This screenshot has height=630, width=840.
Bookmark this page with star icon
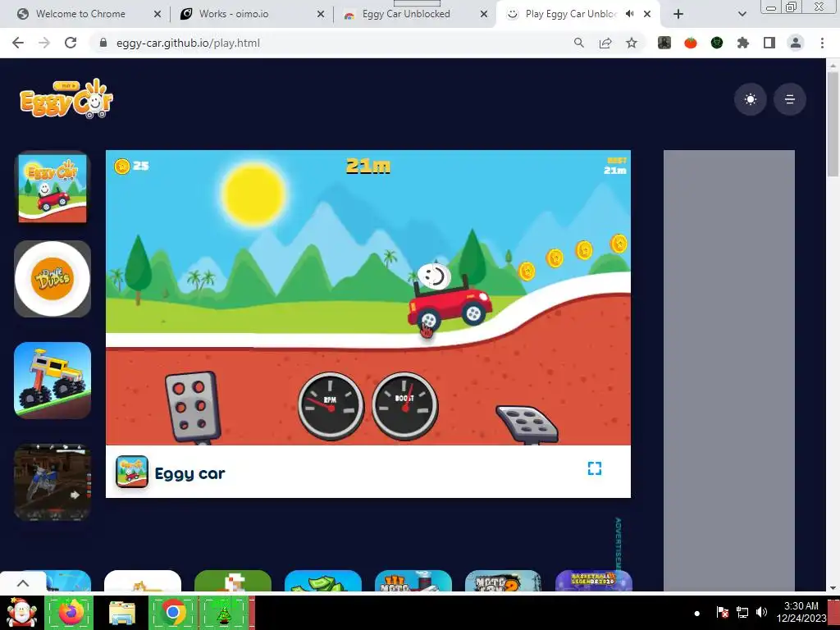coord(632,43)
